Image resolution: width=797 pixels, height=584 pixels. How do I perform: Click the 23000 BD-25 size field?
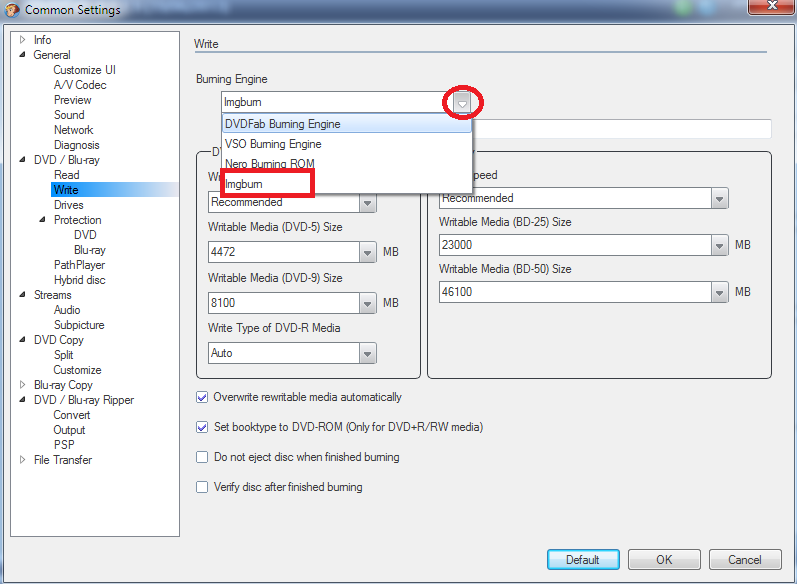(x=575, y=245)
